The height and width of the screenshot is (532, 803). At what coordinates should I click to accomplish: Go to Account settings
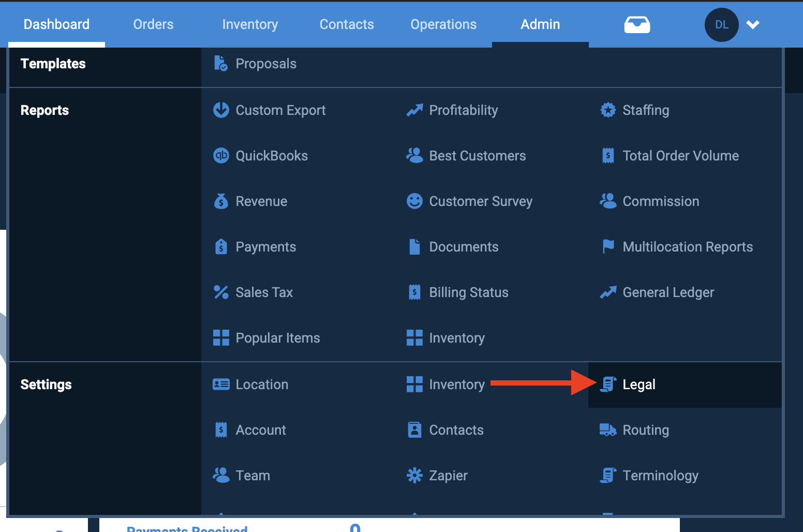point(261,430)
